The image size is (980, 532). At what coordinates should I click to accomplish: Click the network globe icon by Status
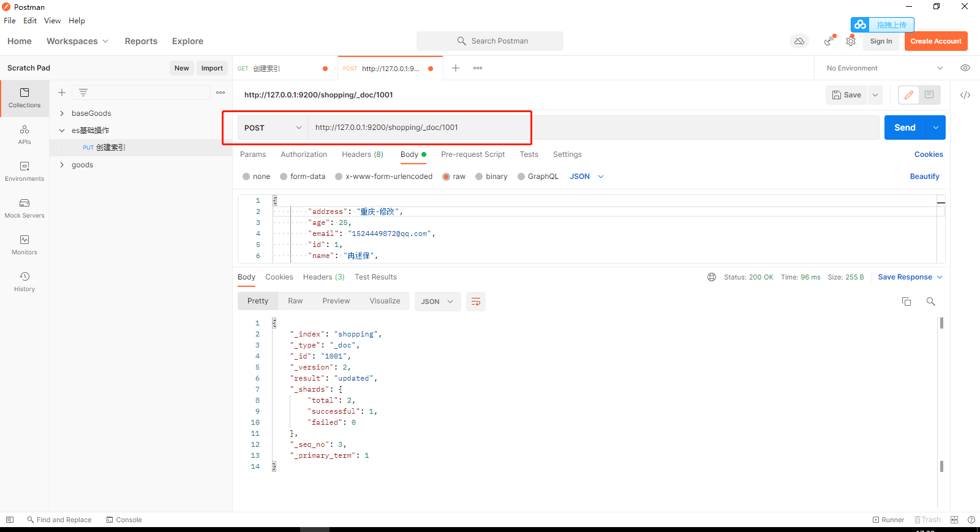(712, 277)
